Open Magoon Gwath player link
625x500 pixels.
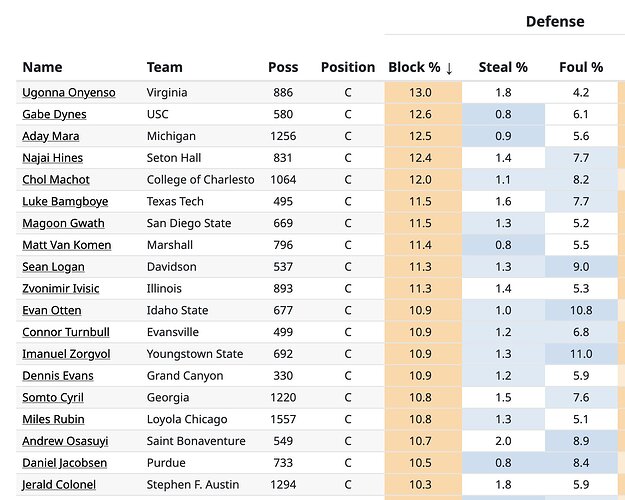[x=63, y=223]
